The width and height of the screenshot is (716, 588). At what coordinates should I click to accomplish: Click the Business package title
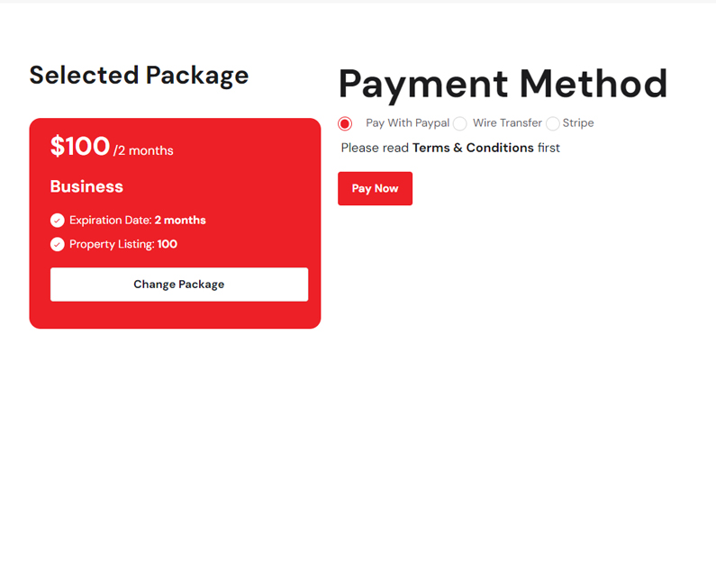(x=86, y=186)
